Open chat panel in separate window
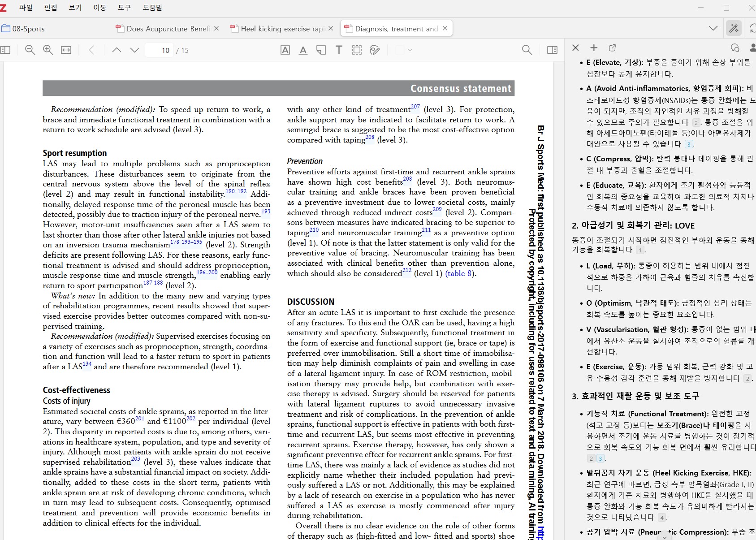Image resolution: width=756 pixels, height=540 pixels. [612, 48]
